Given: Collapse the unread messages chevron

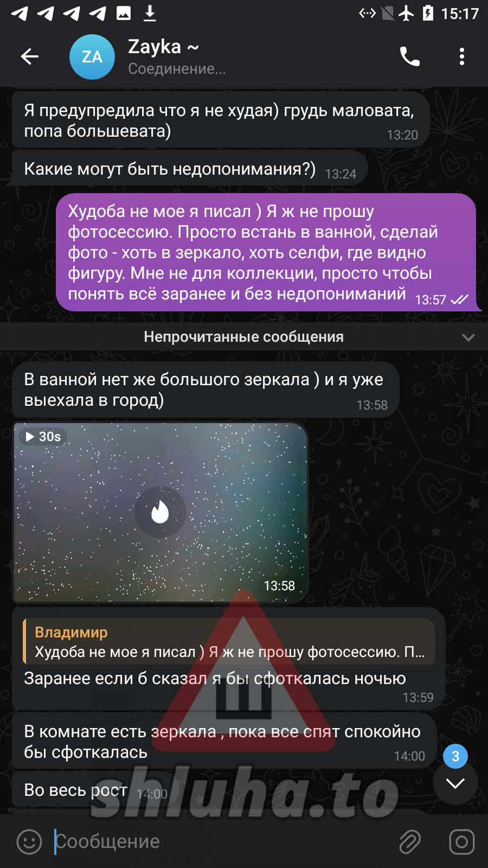Looking at the screenshot, I should coord(468,337).
